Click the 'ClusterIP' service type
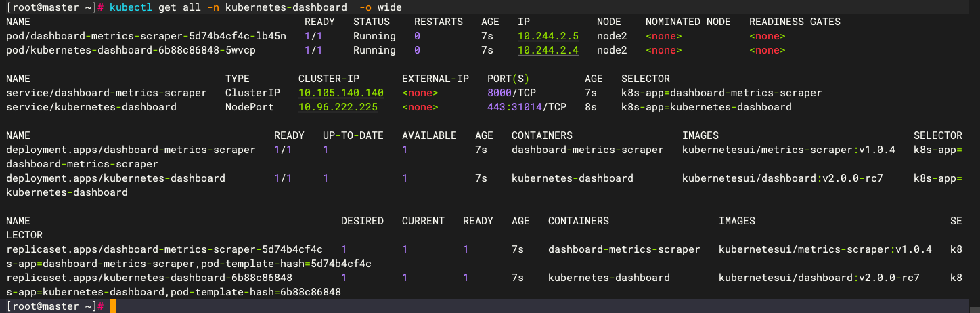The image size is (980, 313). coord(252,93)
